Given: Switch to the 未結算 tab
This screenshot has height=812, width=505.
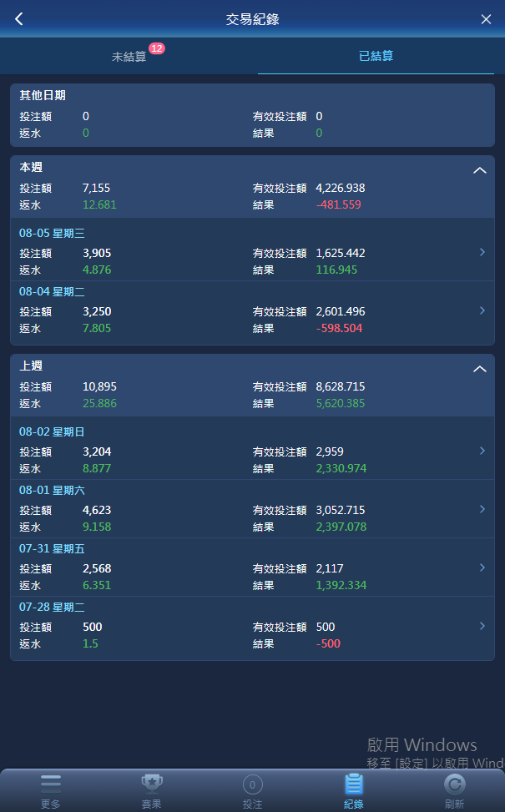Looking at the screenshot, I should 129,56.
